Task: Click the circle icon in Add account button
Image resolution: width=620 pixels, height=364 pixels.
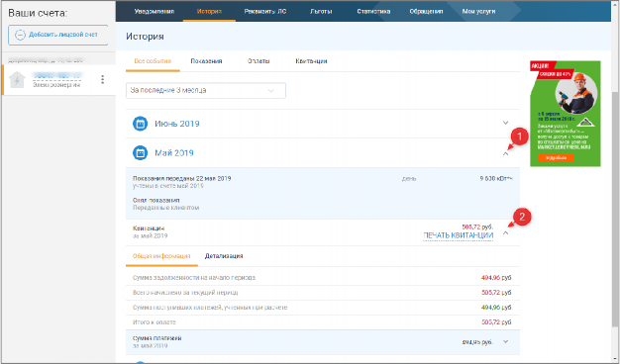Action: point(20,35)
